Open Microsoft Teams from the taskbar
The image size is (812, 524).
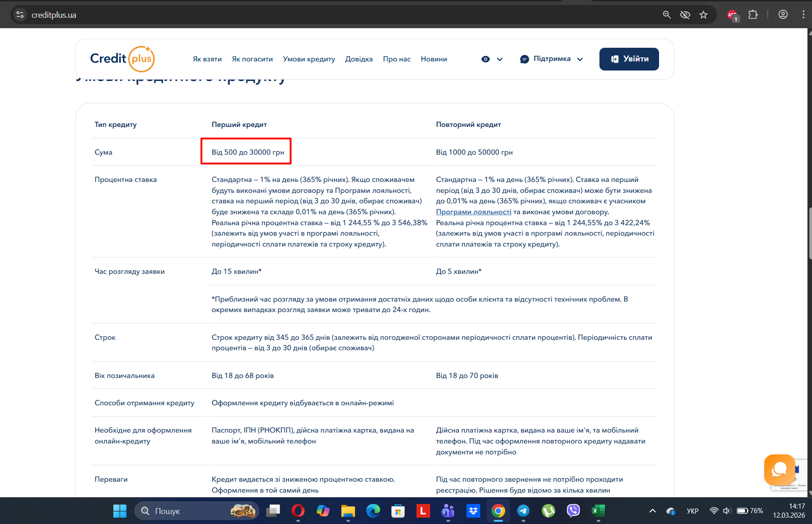[x=448, y=511]
